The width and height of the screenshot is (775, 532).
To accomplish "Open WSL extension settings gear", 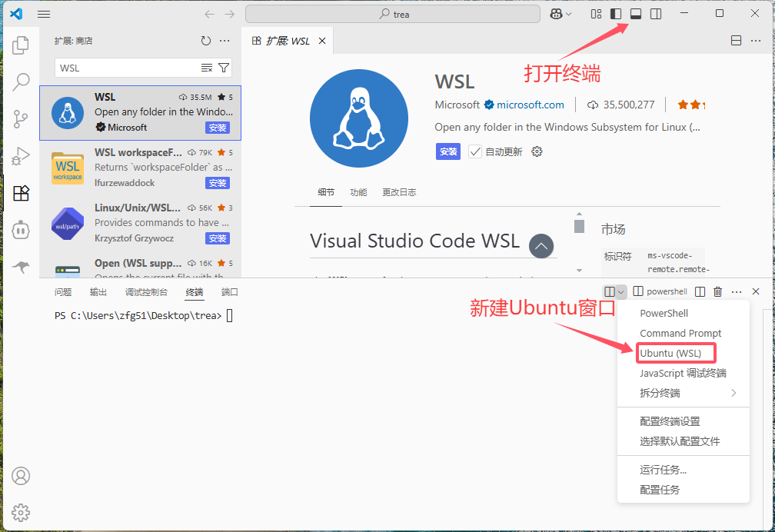I will (537, 151).
